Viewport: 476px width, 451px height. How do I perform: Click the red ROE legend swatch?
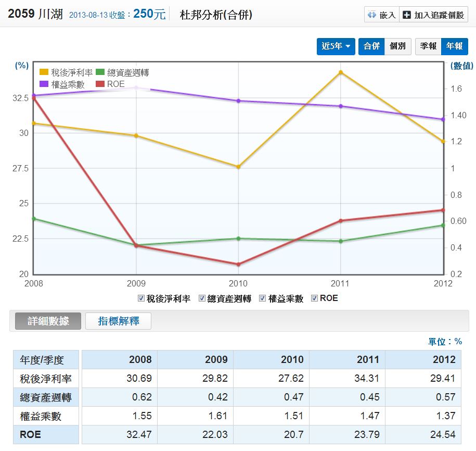click(x=101, y=84)
